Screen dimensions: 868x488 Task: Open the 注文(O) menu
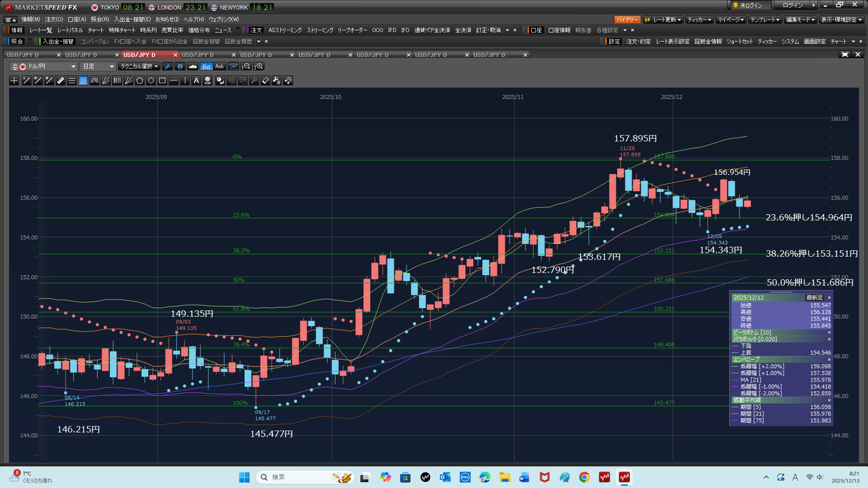[x=54, y=19]
